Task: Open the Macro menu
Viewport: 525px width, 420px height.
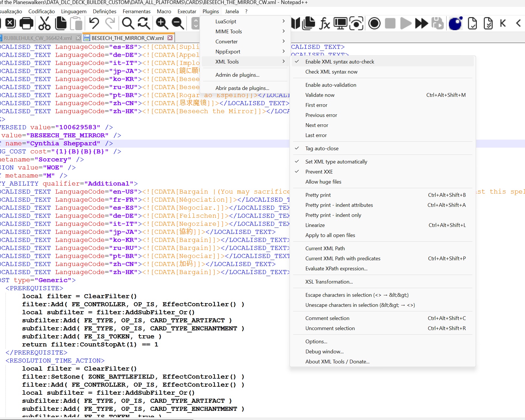Action: pos(164,11)
